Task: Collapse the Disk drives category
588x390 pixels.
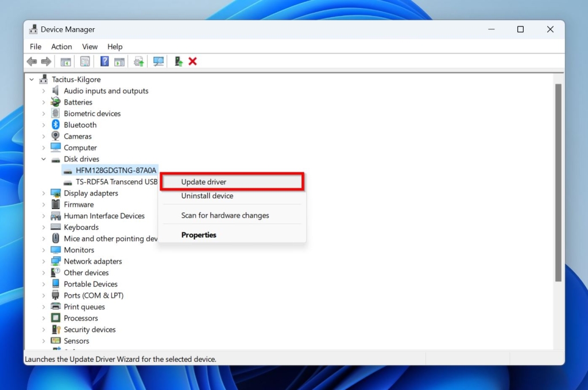Action: (x=43, y=159)
